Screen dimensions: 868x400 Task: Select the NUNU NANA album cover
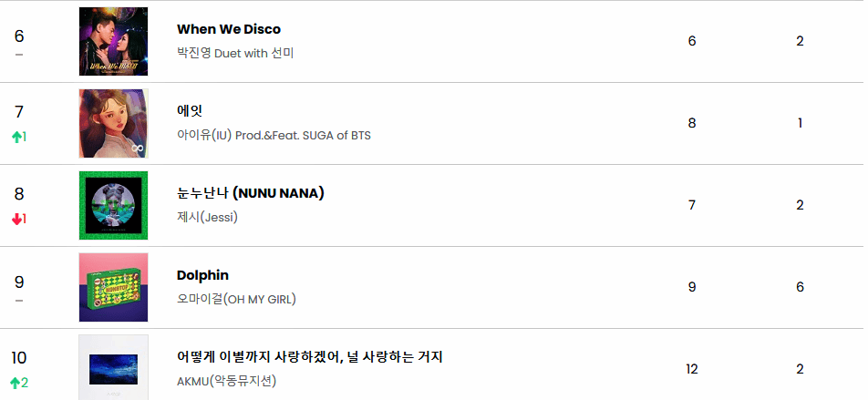113,205
